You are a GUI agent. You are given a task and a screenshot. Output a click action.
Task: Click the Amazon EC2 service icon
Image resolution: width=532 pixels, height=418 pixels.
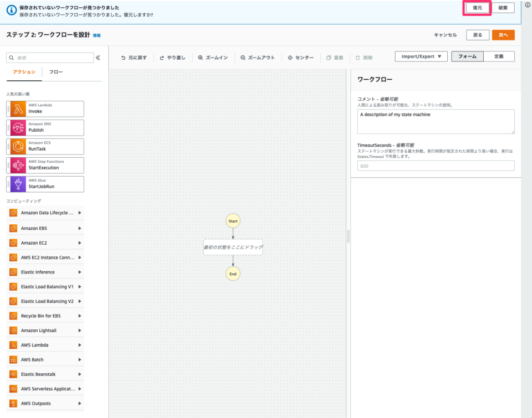[13, 242]
